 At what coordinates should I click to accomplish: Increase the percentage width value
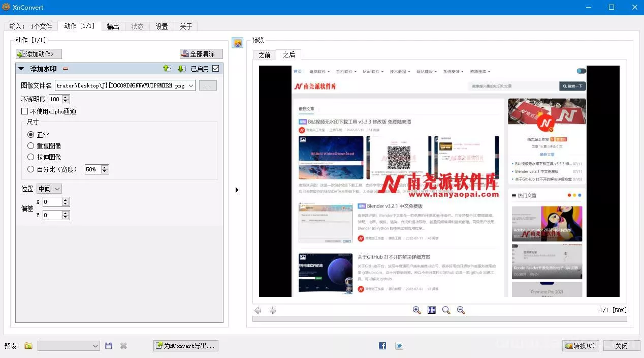105,167
